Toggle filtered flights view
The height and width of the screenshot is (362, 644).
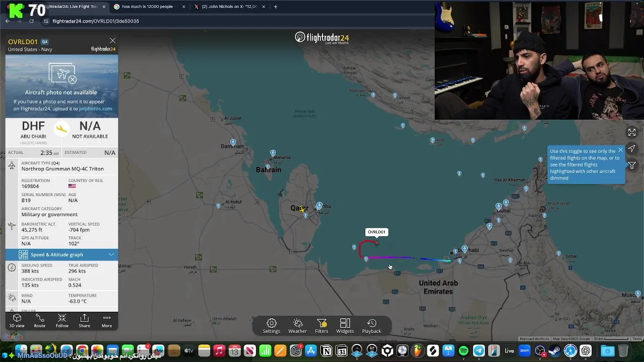(x=632, y=165)
